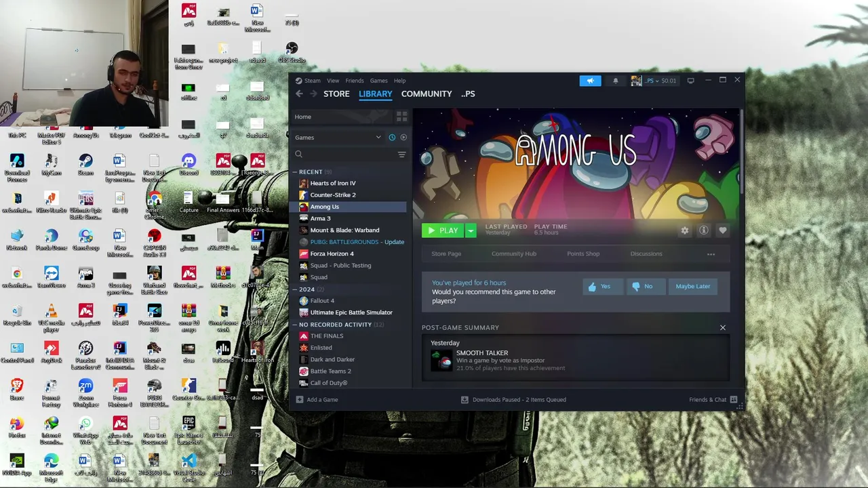Open the Games menu
This screenshot has width=868, height=488.
[378, 81]
